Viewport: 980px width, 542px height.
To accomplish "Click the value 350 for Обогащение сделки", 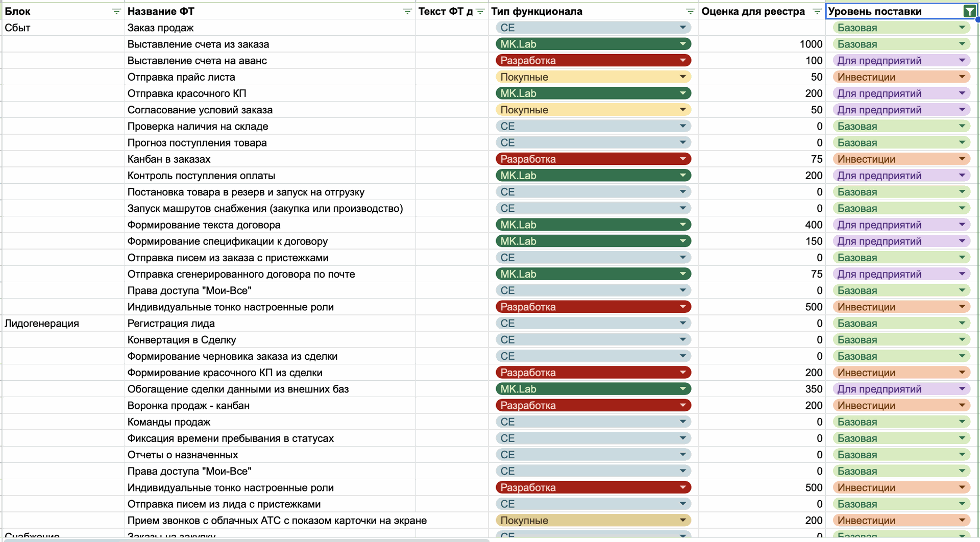I will 813,389.
